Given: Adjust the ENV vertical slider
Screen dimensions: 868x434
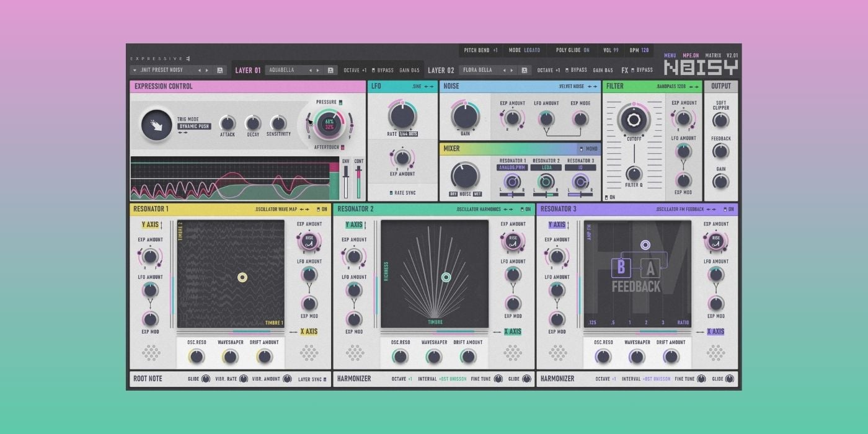Looking at the screenshot, I should (x=346, y=182).
